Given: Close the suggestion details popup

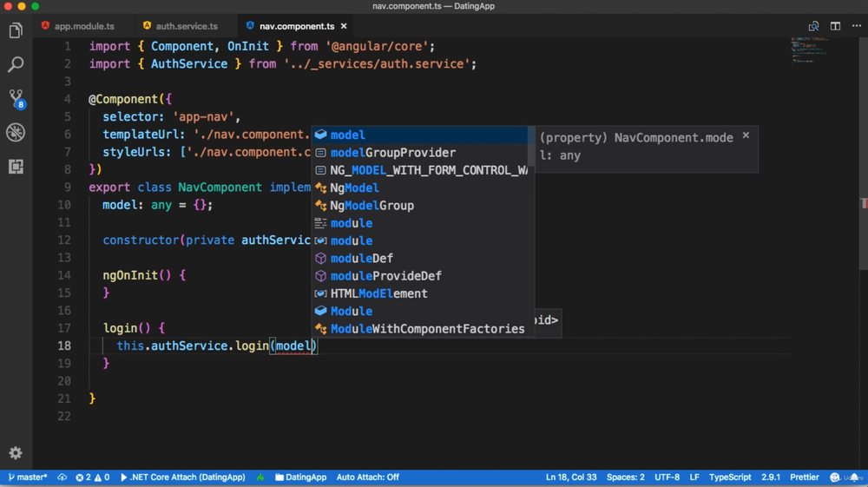Looking at the screenshot, I should [746, 135].
